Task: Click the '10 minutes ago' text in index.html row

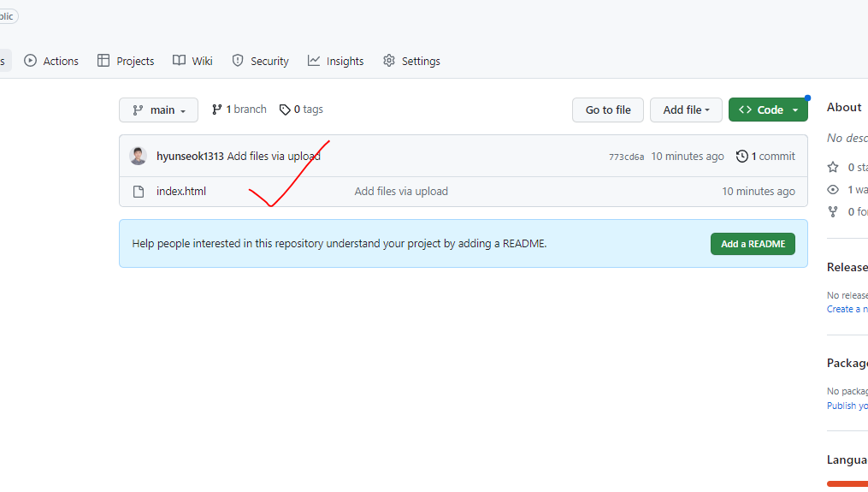Action: 759,191
